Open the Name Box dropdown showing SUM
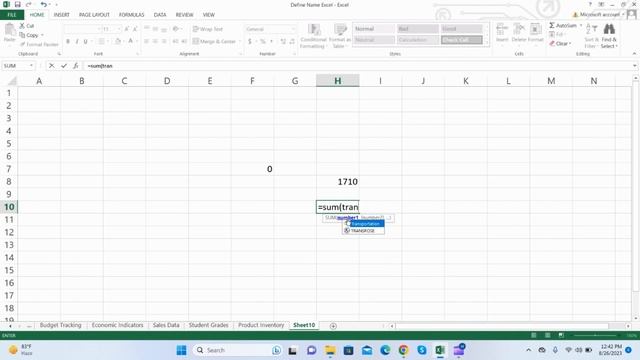 31,66
